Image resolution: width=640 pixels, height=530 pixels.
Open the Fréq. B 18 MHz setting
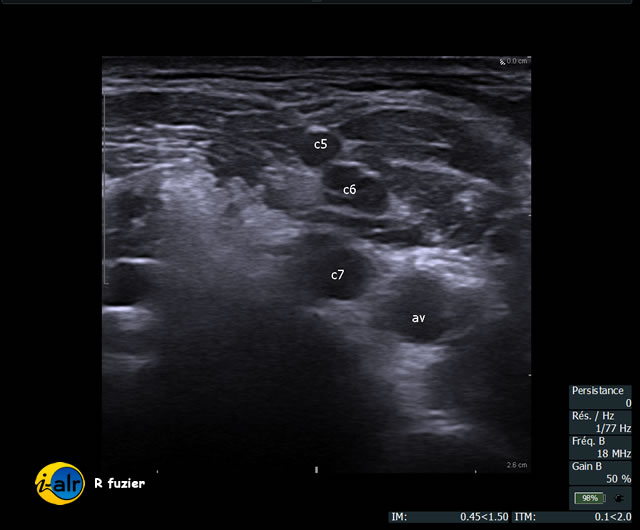[599, 446]
